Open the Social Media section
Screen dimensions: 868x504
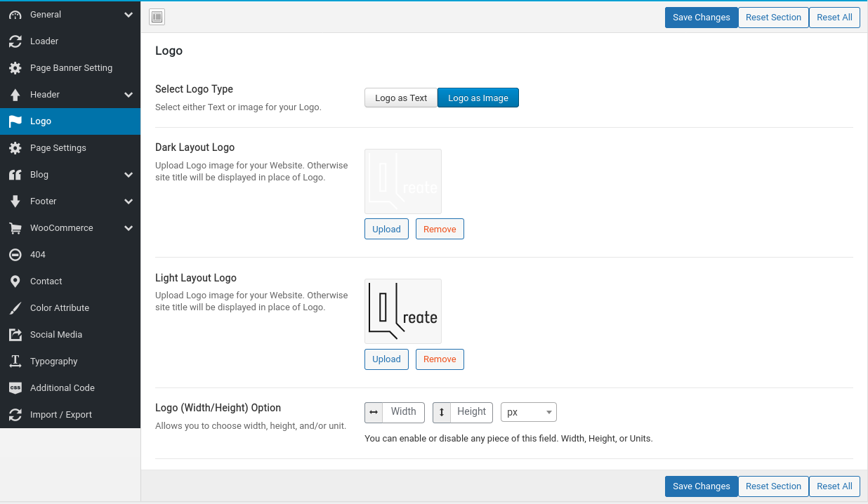point(70,335)
